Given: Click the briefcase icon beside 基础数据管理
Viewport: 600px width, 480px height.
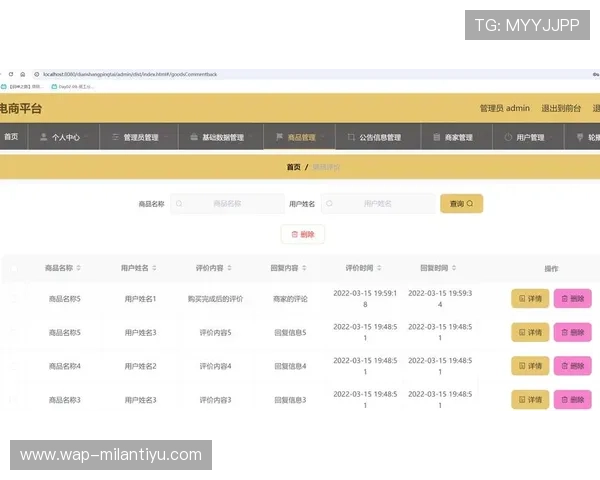Looking at the screenshot, I should tap(194, 137).
